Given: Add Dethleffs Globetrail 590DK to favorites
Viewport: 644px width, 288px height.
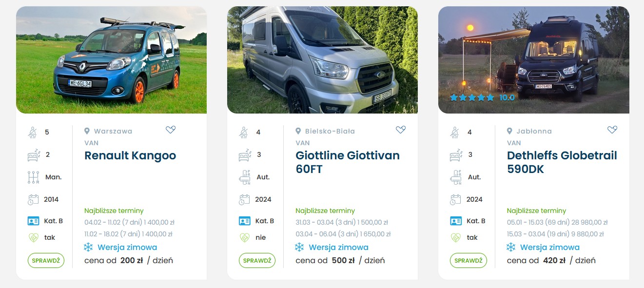Looking at the screenshot, I should pyautogui.click(x=612, y=130).
